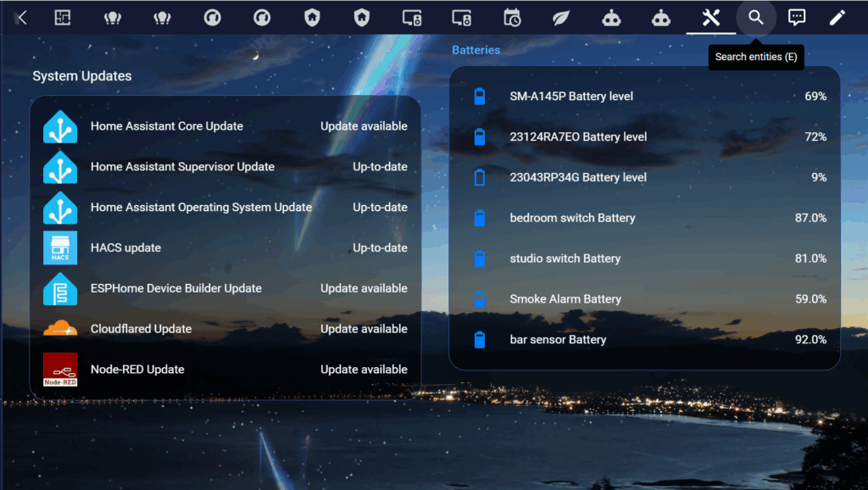This screenshot has height=490, width=868.
Task: Click the SM-A145P battery icon
Action: (x=480, y=97)
